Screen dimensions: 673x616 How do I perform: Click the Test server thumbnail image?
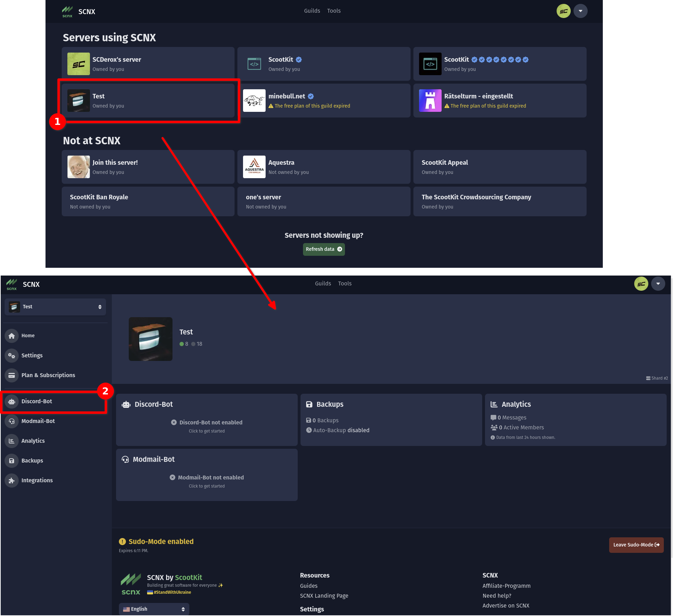click(x=151, y=339)
